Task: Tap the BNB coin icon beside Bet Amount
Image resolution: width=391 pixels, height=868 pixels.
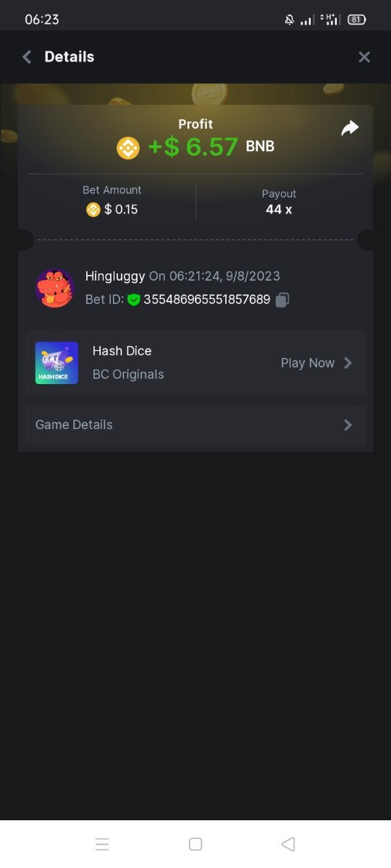Action: (93, 210)
